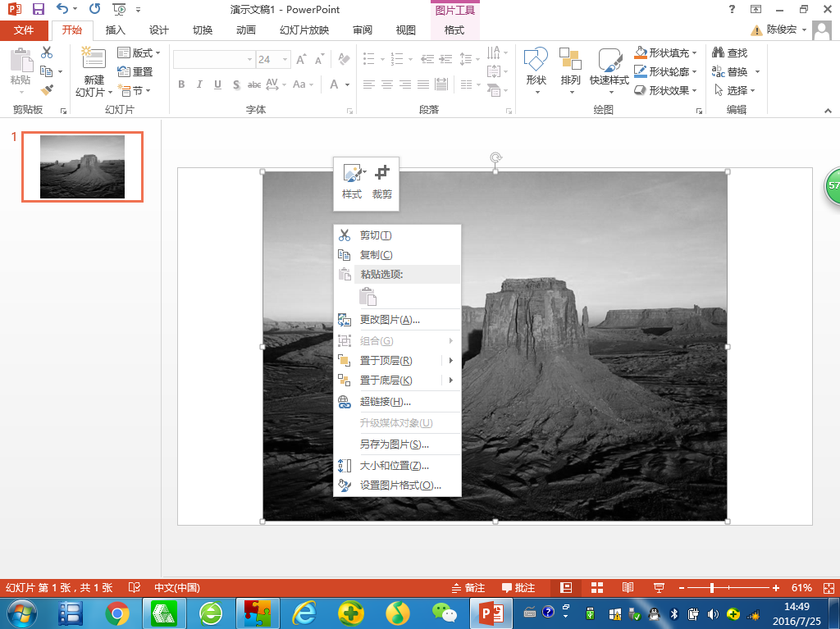Click the Quick Styles (快速样式) icon
The height and width of the screenshot is (629, 840).
click(609, 60)
